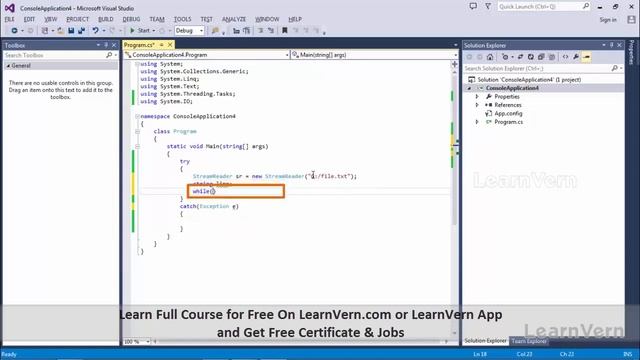Toggle auto-hide pin on the Toolbox panel
640x360 pixels.
pyautogui.click(x=106, y=45)
